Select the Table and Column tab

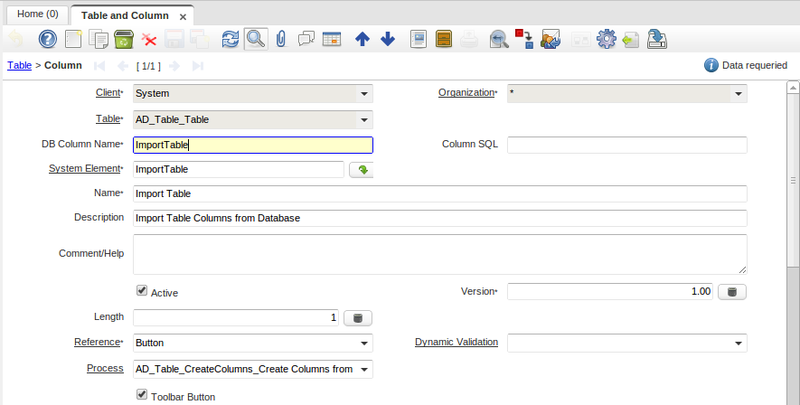125,16
